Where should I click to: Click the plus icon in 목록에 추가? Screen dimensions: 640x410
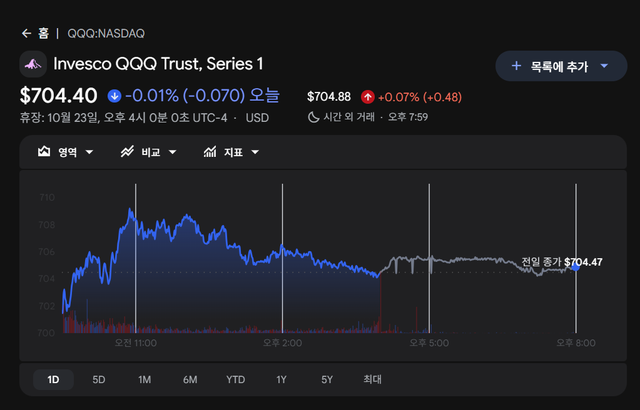pyautogui.click(x=516, y=66)
